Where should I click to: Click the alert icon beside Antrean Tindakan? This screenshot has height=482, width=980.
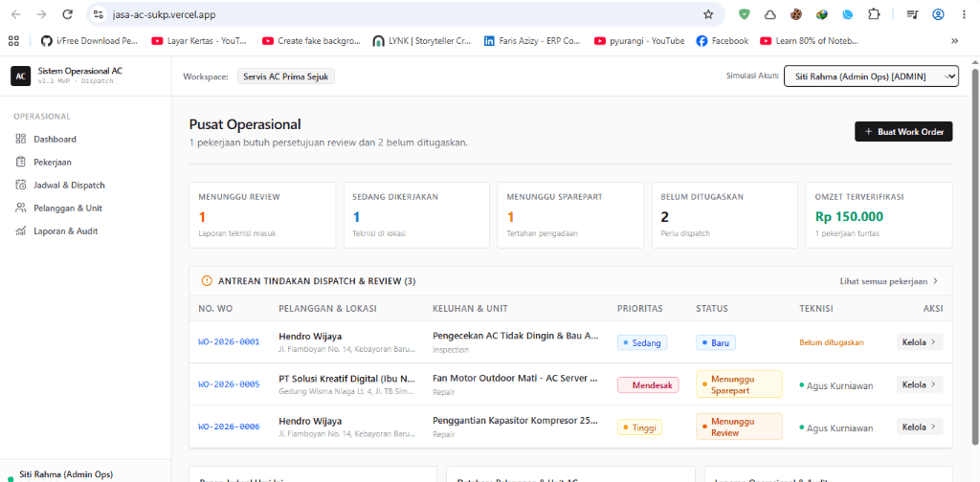coord(207,281)
